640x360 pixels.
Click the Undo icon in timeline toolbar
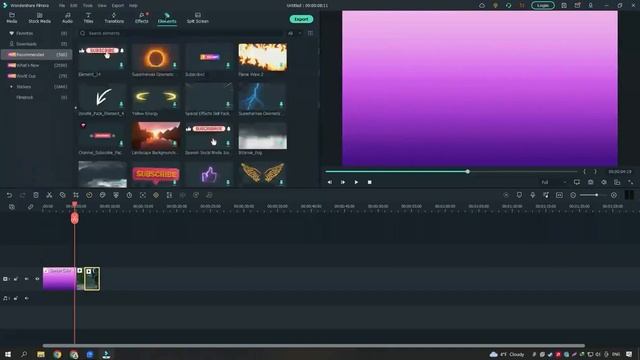click(9, 195)
